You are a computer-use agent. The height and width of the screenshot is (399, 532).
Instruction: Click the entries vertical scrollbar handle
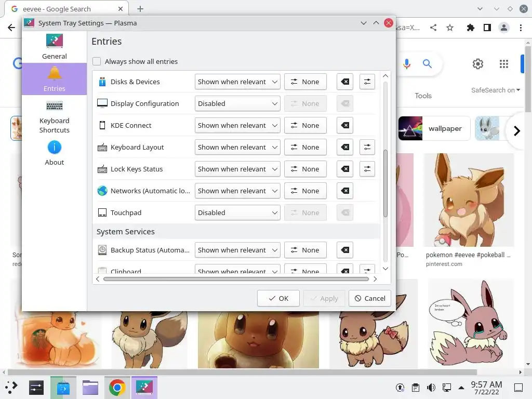click(385, 183)
